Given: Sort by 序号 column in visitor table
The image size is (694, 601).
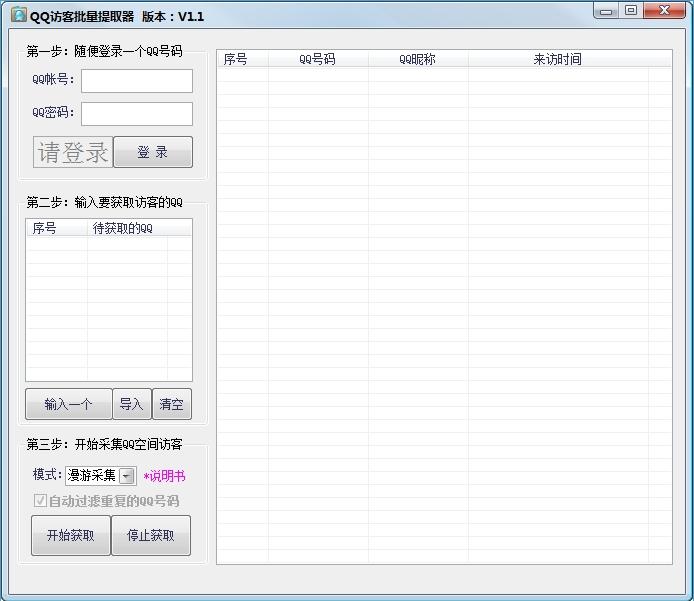Looking at the screenshot, I should click(x=242, y=59).
